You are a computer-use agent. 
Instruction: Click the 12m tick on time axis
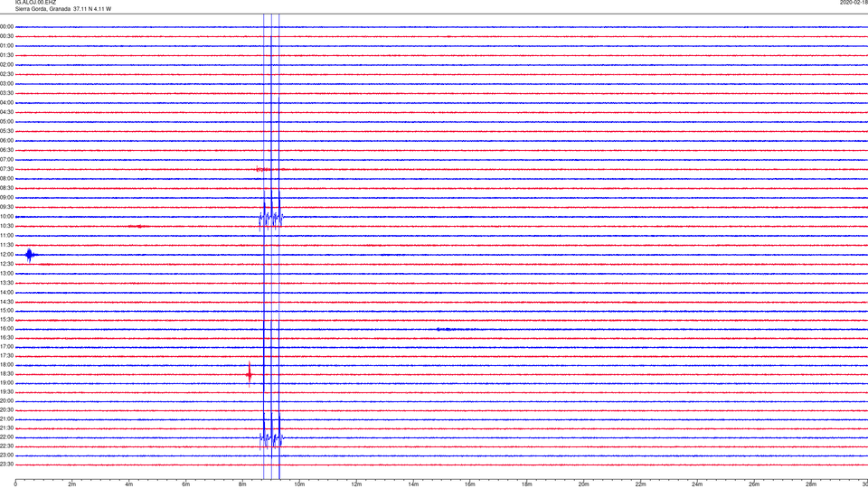(x=356, y=484)
